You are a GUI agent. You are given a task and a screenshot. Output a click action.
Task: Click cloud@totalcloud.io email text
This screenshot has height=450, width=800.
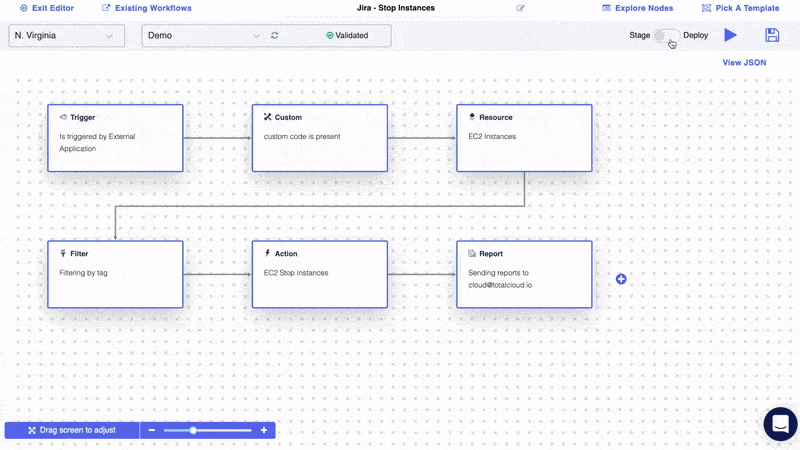tap(500, 285)
